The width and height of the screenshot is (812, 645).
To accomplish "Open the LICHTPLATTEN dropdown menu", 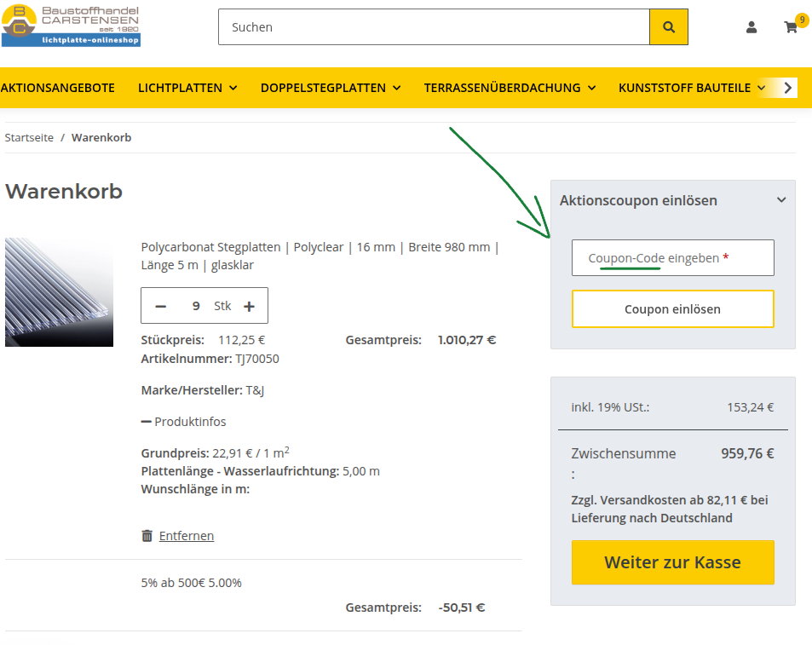I will 187,87.
